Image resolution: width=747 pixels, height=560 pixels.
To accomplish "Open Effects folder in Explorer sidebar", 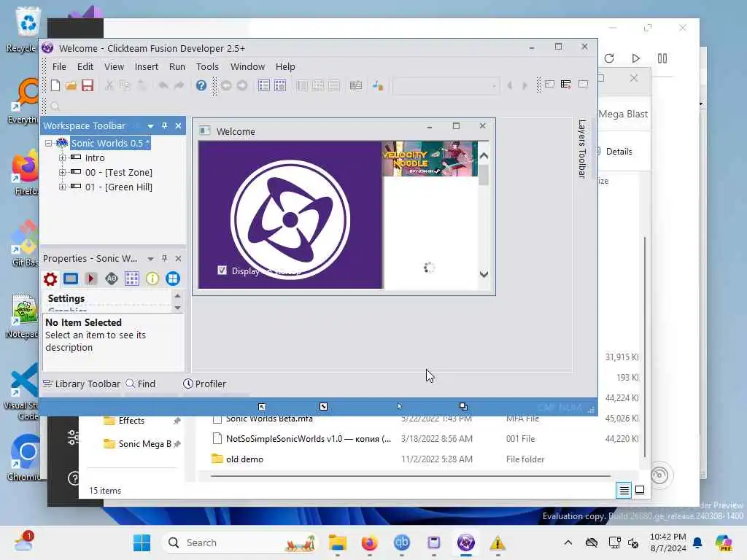I will (x=131, y=421).
